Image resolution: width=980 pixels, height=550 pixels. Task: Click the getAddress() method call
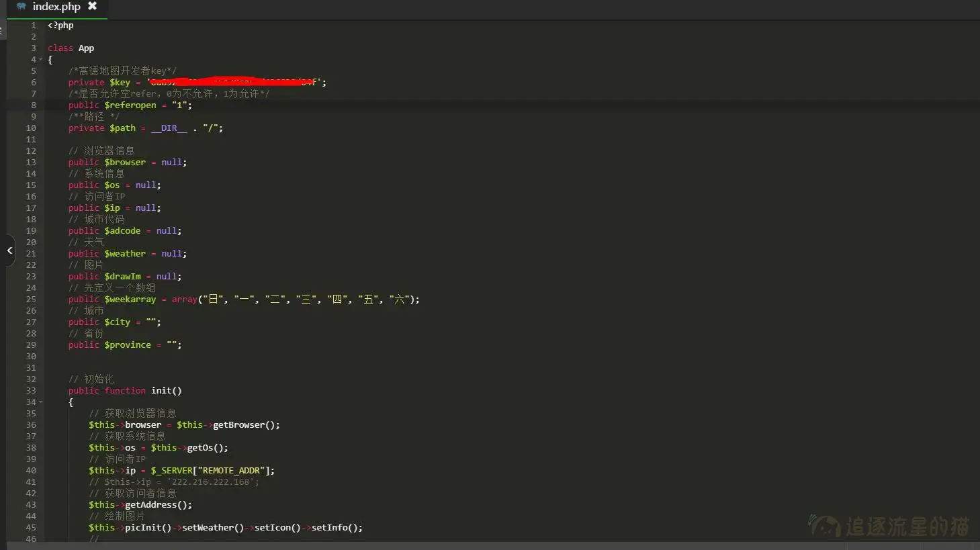click(158, 505)
